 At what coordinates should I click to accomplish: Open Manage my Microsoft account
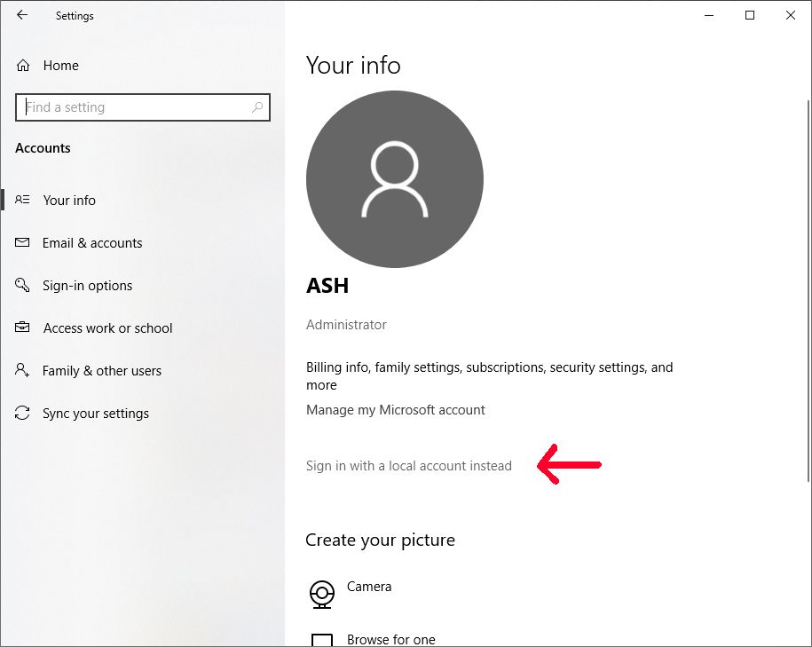(x=395, y=409)
